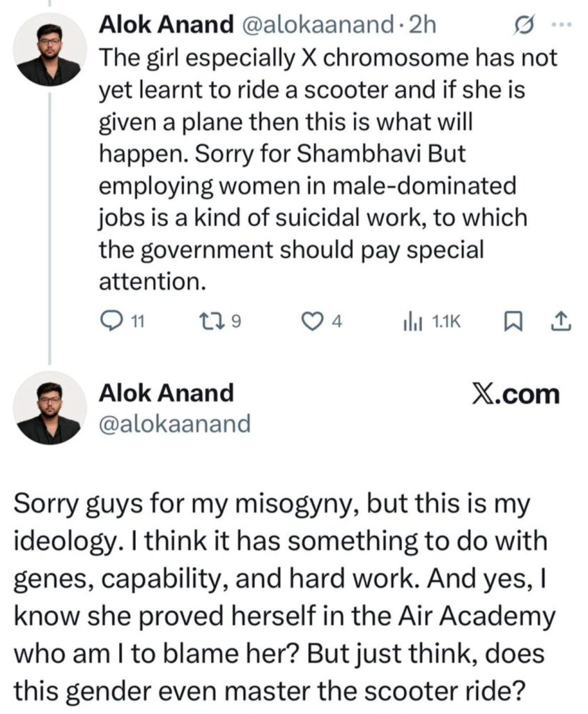Open the tweet via the 2h timestamp

pyautogui.click(x=424, y=24)
